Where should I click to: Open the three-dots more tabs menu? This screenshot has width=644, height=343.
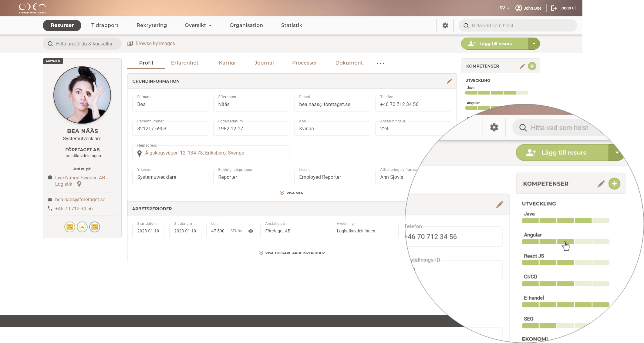[381, 63]
